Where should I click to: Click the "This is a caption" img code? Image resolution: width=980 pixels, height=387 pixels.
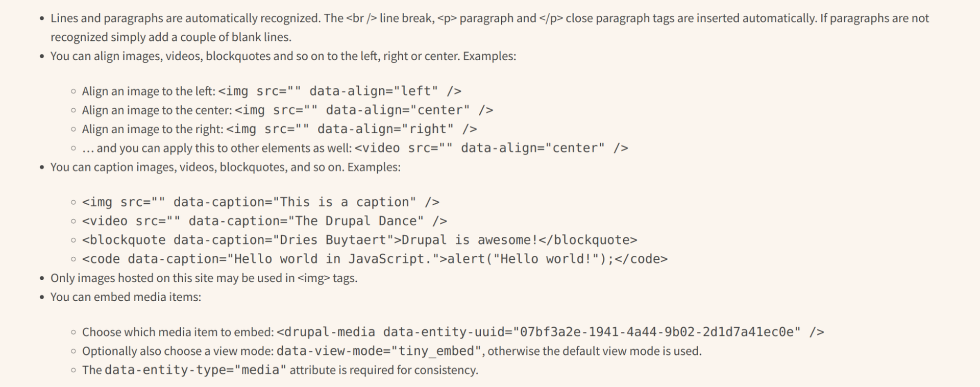(x=260, y=202)
